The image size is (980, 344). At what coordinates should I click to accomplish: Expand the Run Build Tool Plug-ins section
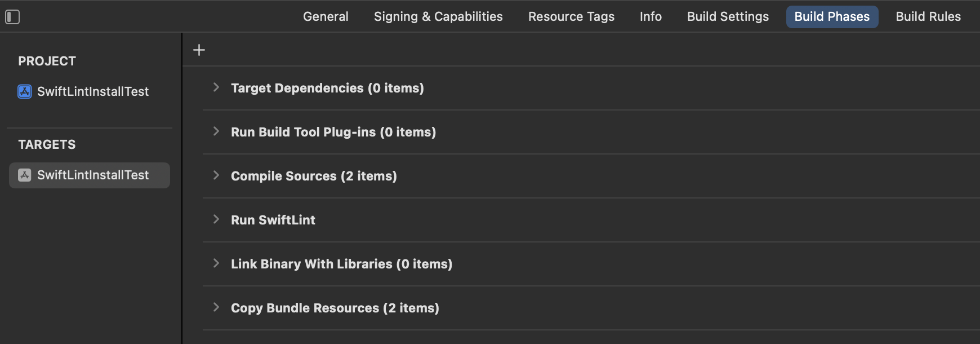tap(216, 131)
